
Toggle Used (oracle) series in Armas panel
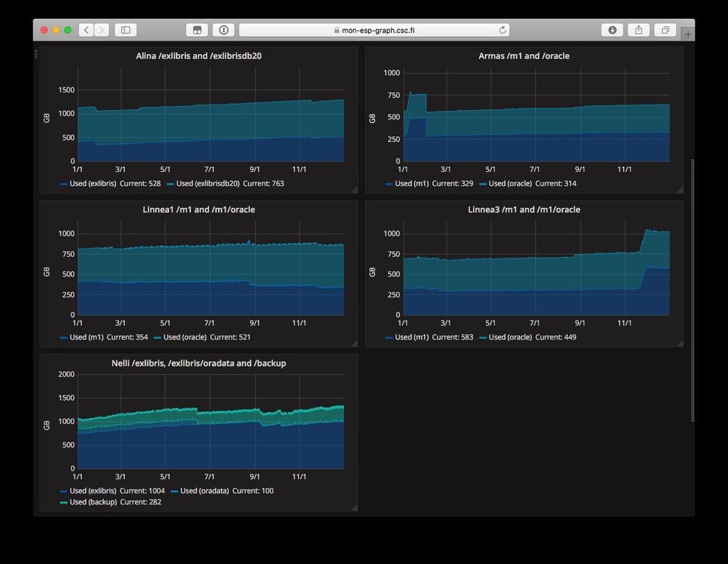[510, 184]
